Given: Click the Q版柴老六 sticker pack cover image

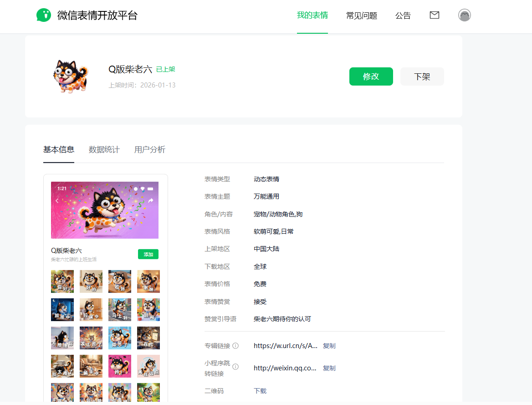Looking at the screenshot, I should click(x=71, y=77).
